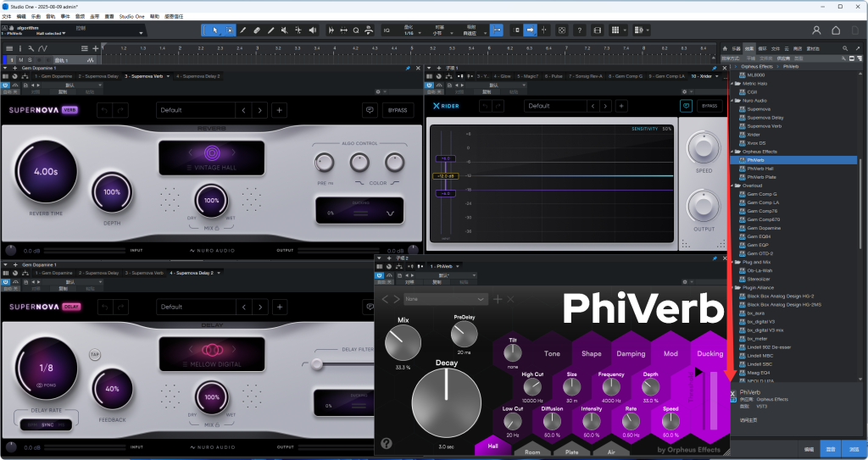The image size is (868, 460).
Task: Click the browser home icon
Action: [725, 49]
